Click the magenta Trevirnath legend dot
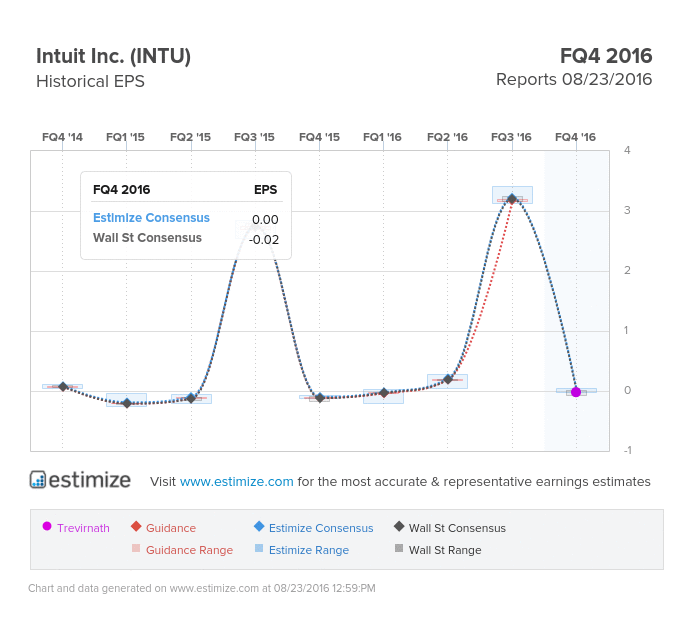The height and width of the screenshot is (620, 685). 47,526
